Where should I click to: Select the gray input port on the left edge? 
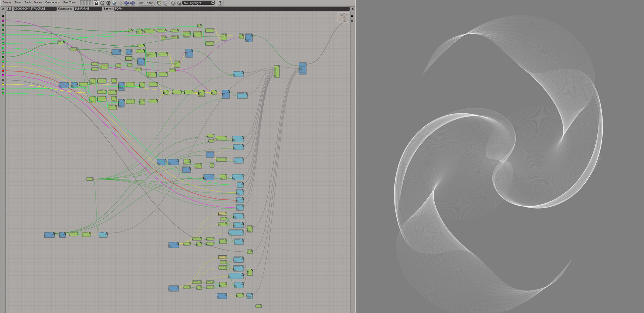3,80
